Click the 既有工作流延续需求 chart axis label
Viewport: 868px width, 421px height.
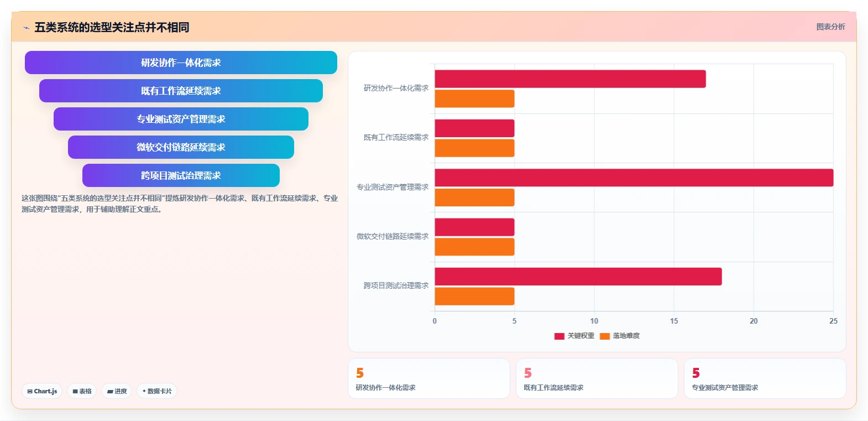click(x=396, y=137)
